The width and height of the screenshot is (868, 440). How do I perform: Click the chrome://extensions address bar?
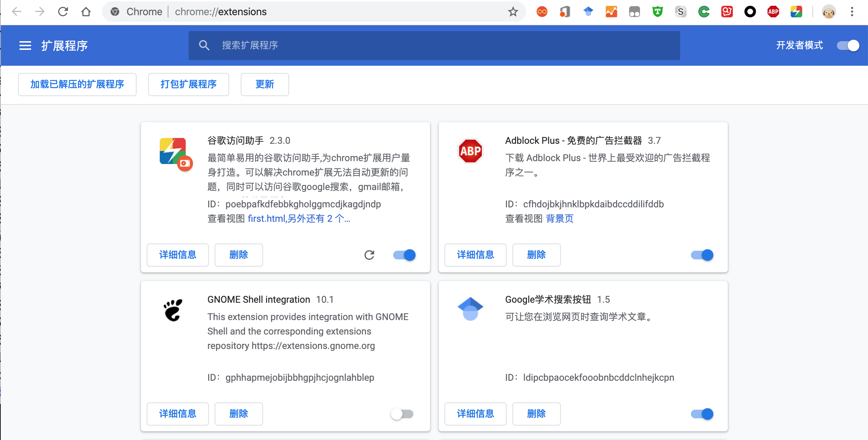[x=314, y=12]
